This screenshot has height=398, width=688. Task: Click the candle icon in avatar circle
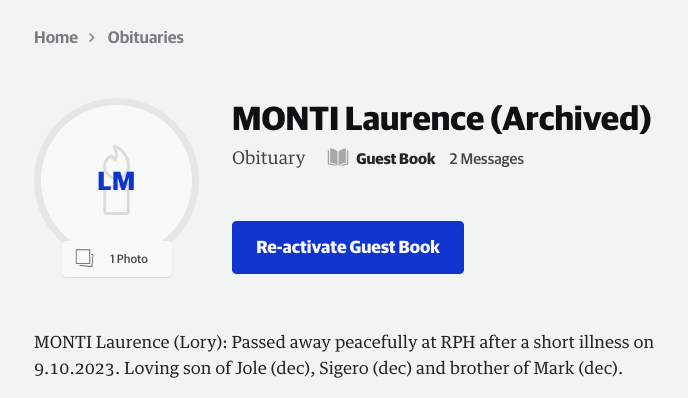(x=116, y=180)
